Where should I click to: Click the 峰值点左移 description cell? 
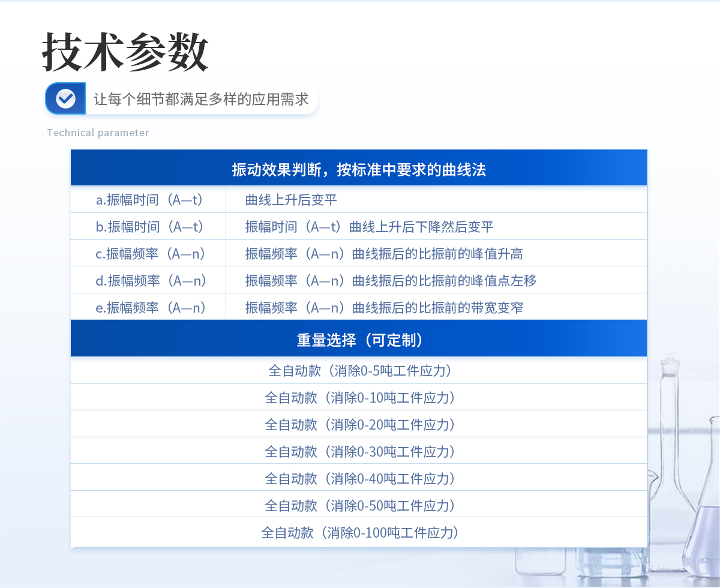point(391,280)
